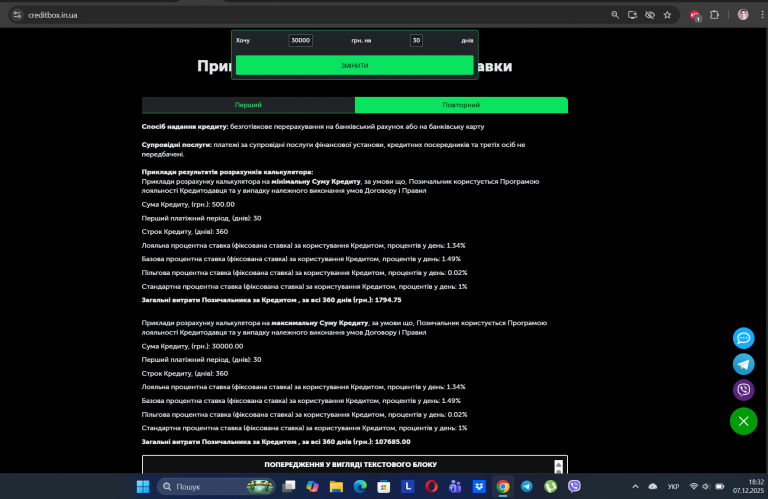
Task: Click the loan amount field showing 30000
Action: [301, 40]
